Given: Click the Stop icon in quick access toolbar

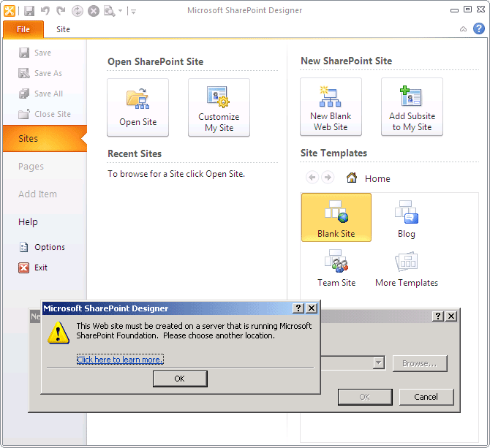Looking at the screenshot, I should coord(93,11).
